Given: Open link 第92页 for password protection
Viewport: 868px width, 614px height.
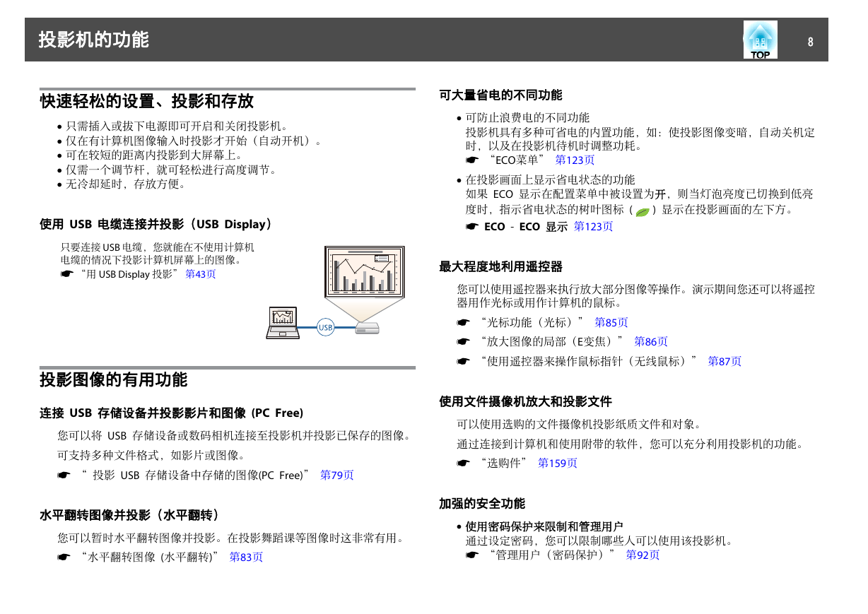Looking at the screenshot, I should tap(643, 555).
